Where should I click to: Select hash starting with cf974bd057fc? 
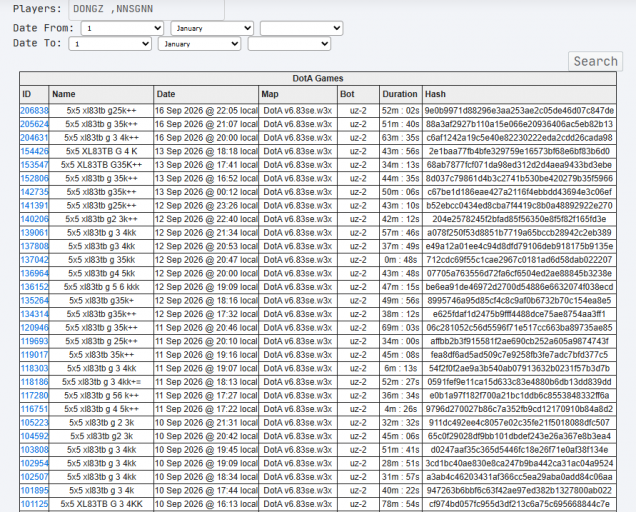click(x=519, y=504)
